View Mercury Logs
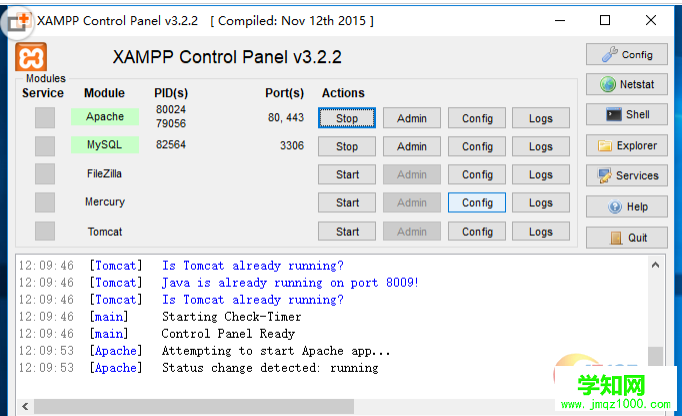Screen dimensions: 682x416 [541, 203]
